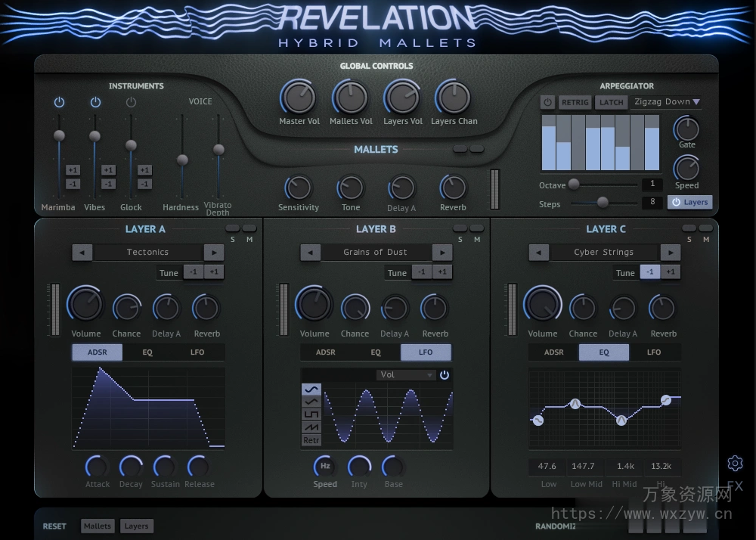The height and width of the screenshot is (540, 756).
Task: Click the settings gear near FX
Action: tap(736, 464)
